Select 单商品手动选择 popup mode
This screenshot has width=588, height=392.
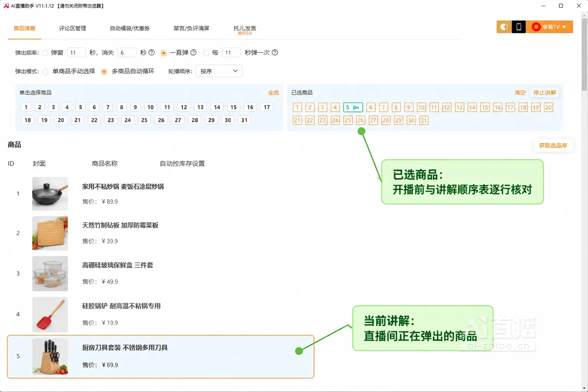[x=45, y=72]
